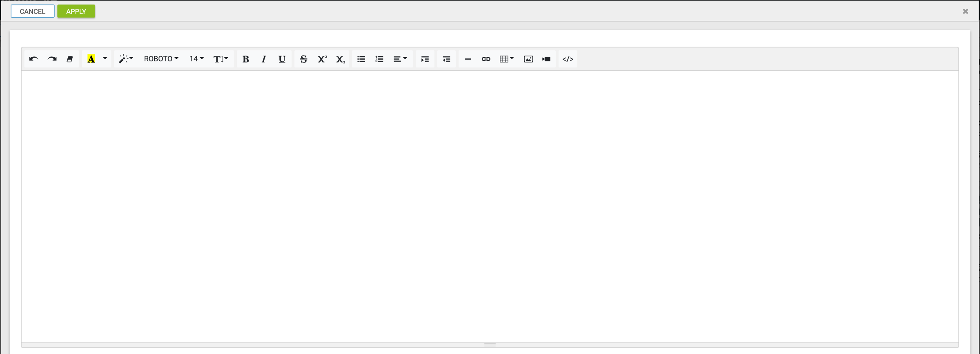Increase indent of the paragraph
Screen dimensions: 980x354
pyautogui.click(x=425, y=59)
